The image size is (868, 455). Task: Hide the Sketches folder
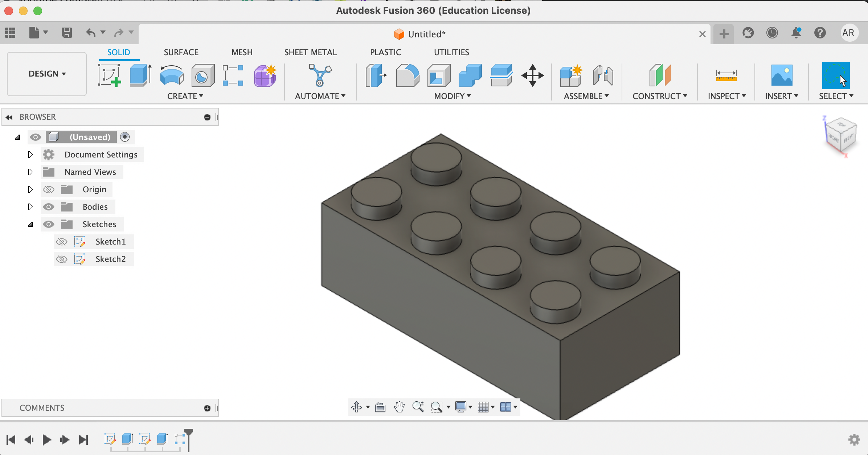coord(49,224)
